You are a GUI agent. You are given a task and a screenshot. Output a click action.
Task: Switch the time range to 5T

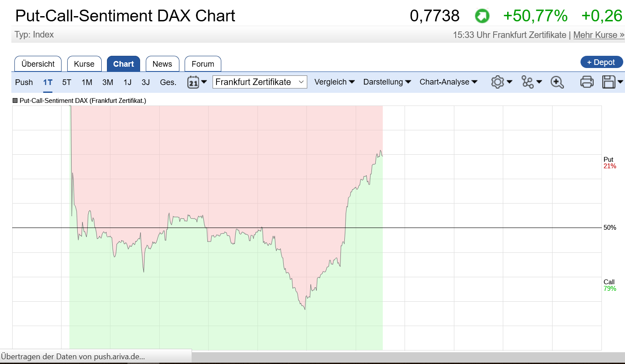click(x=66, y=82)
